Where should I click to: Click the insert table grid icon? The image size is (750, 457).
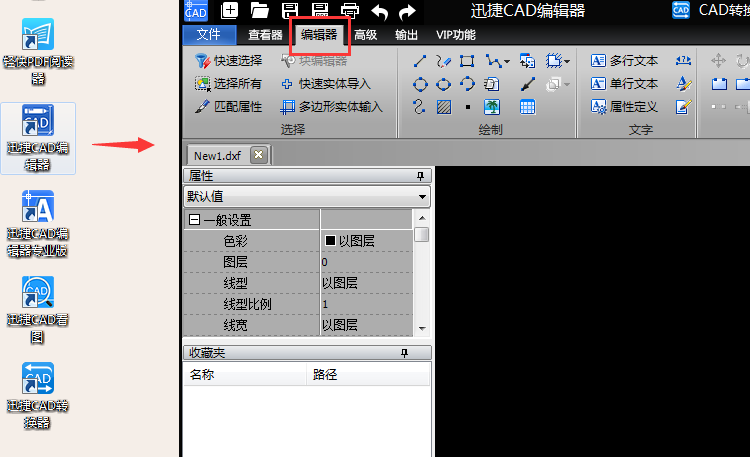point(528,107)
